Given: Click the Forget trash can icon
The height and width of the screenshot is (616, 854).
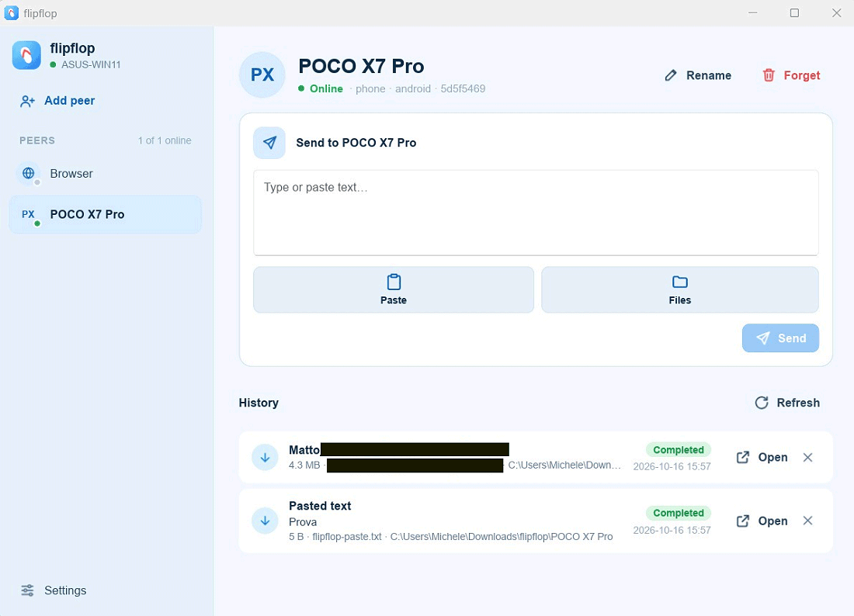Looking at the screenshot, I should (x=769, y=75).
